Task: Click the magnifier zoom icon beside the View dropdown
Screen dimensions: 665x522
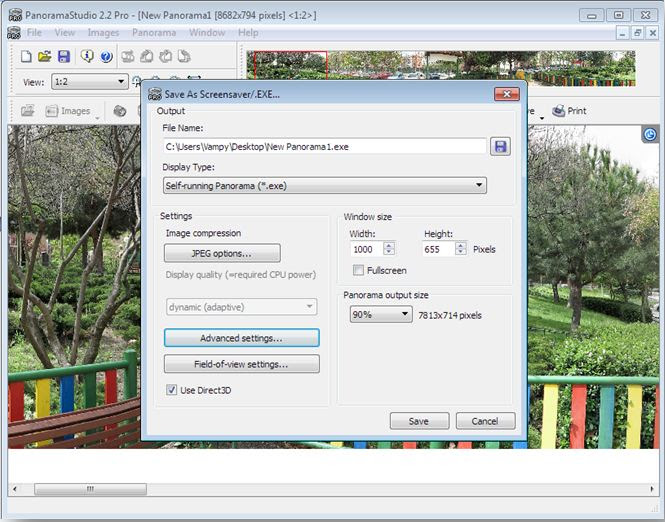Action: point(137,80)
